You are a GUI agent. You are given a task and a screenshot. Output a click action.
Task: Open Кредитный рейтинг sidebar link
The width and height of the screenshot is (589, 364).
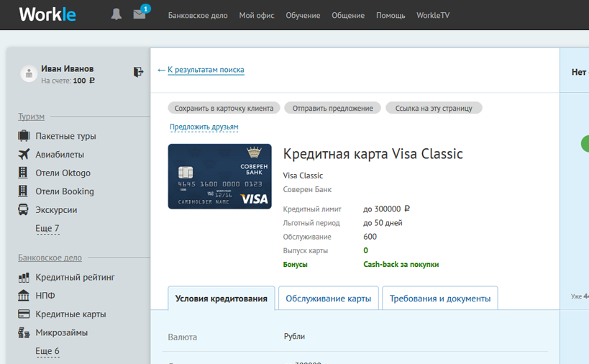coord(75,277)
